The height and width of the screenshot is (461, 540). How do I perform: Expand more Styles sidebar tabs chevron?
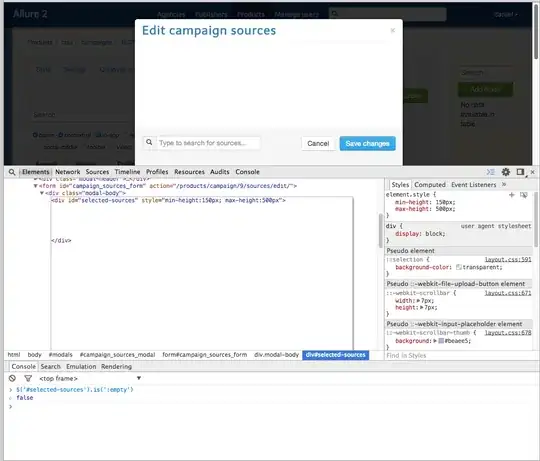(x=504, y=185)
